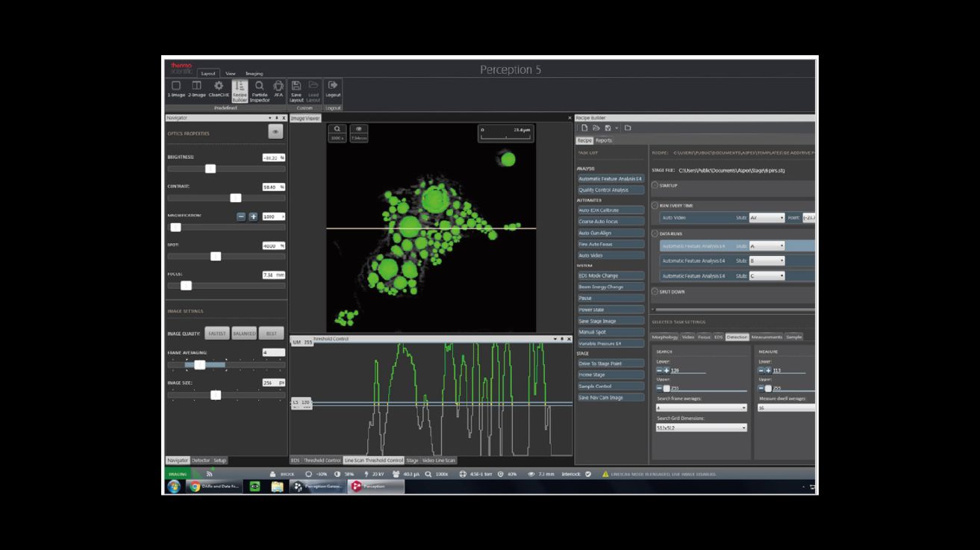Add the Auto EDX Calibrate task
The height and width of the screenshot is (550, 980).
coord(611,210)
